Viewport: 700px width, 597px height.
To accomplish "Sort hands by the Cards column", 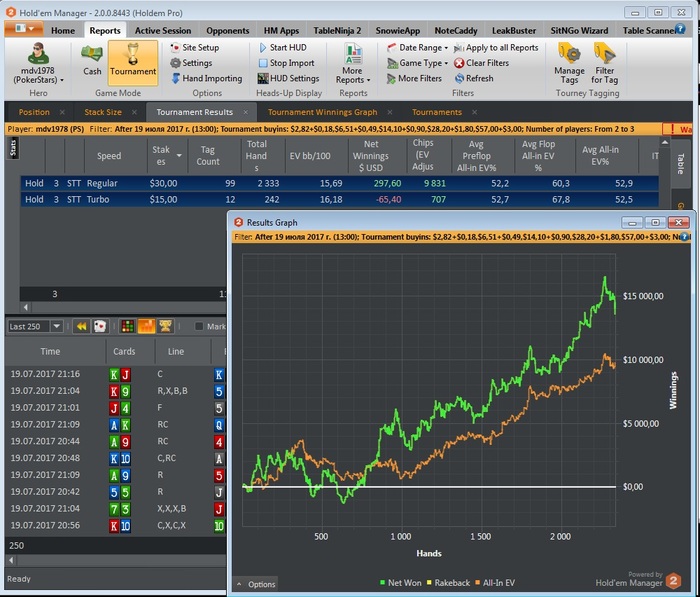I will tap(124, 351).
